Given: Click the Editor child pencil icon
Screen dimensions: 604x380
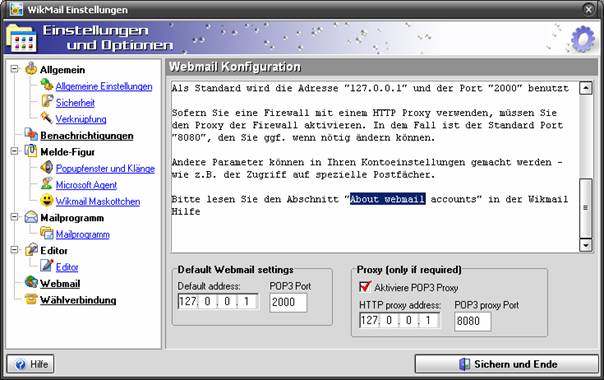Looking at the screenshot, I should [47, 266].
